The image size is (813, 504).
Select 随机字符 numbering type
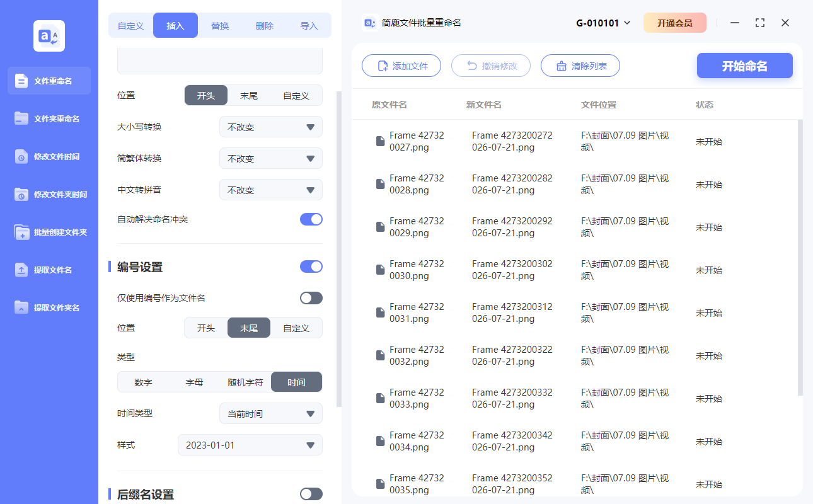coord(245,382)
